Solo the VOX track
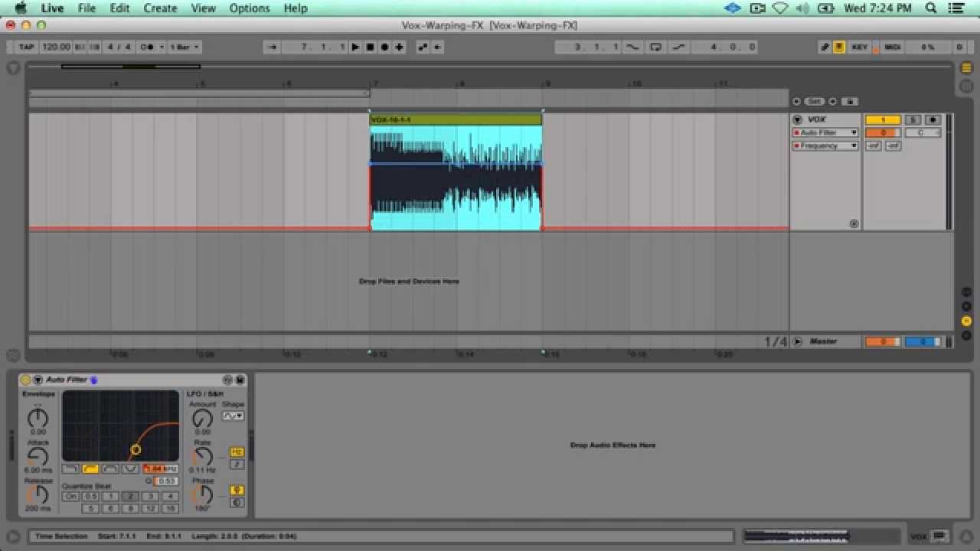This screenshot has height=551, width=980. click(x=913, y=119)
